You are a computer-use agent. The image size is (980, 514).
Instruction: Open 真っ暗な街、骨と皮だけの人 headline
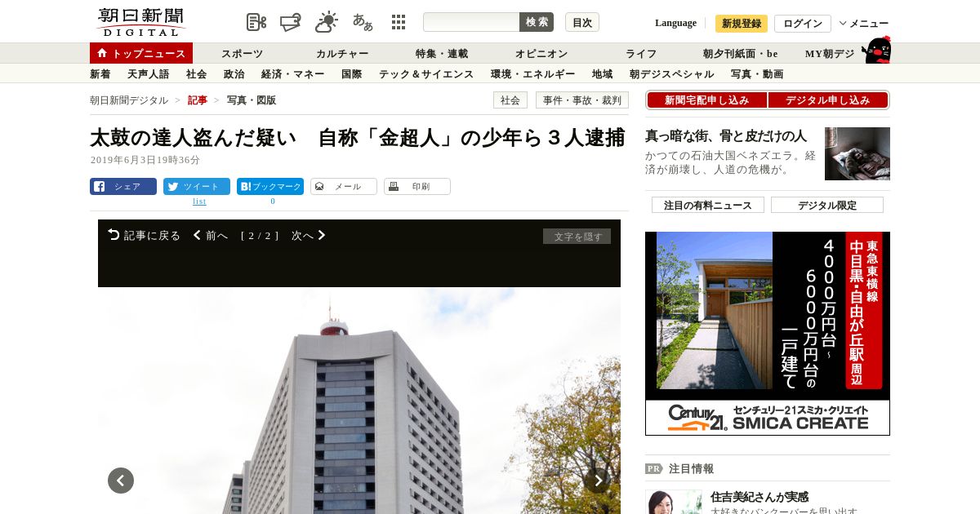pyautogui.click(x=726, y=135)
